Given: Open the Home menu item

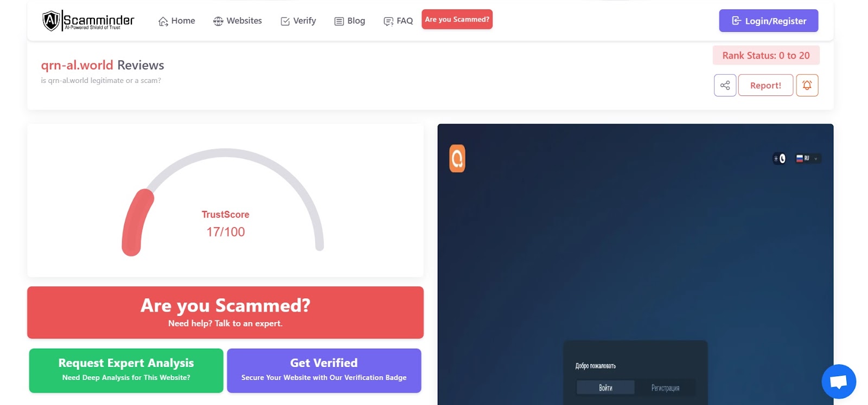Looking at the screenshot, I should (x=176, y=21).
